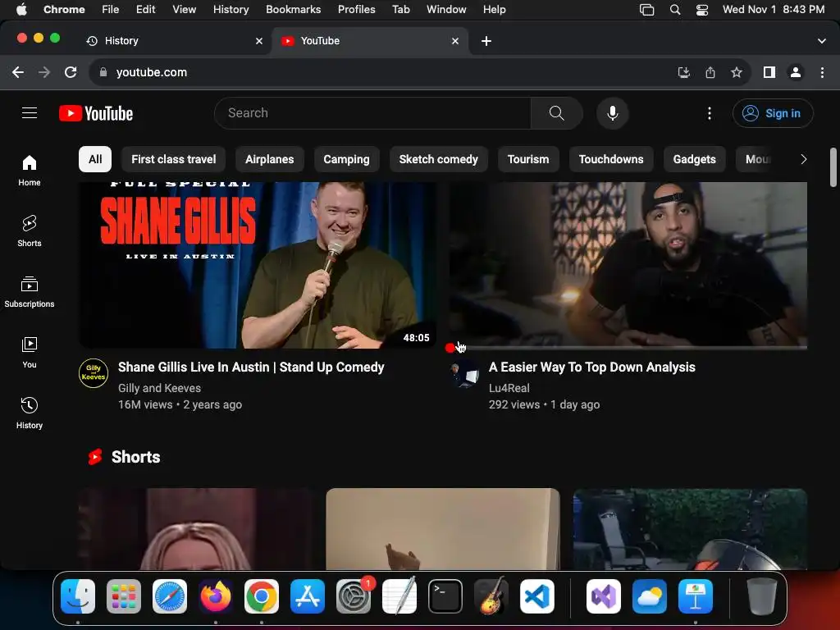Open Gilly and Keeves channel name link
The image size is (840, 630).
pyautogui.click(x=160, y=388)
